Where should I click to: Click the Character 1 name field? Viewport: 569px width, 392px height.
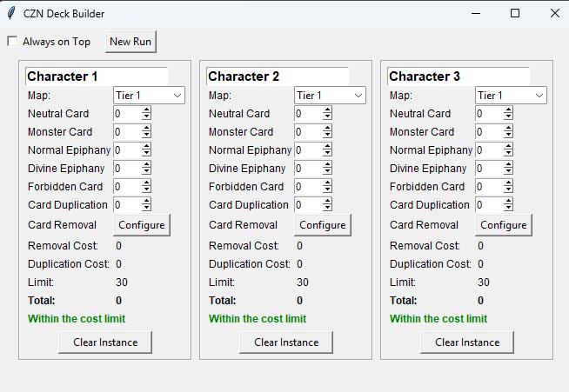click(x=97, y=76)
